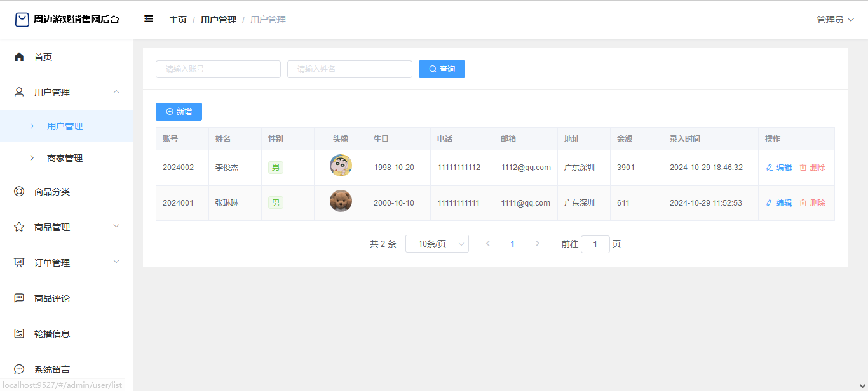Click the 查询 search button
The image size is (868, 391).
(x=442, y=69)
